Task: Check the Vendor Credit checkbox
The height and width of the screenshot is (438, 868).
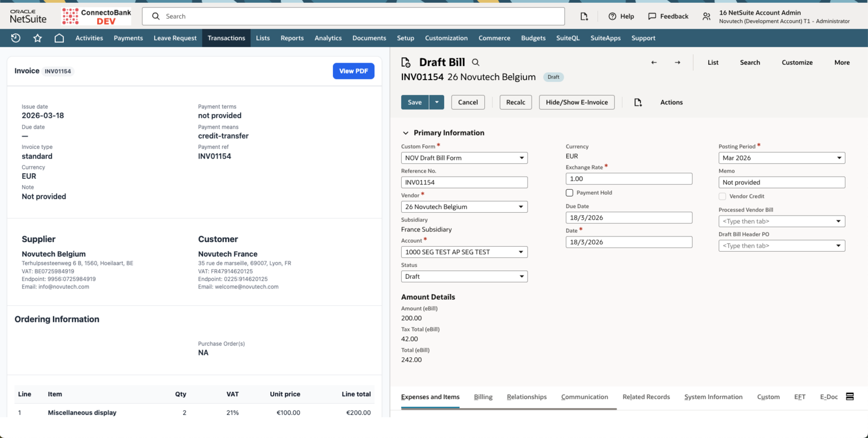Action: (x=722, y=196)
